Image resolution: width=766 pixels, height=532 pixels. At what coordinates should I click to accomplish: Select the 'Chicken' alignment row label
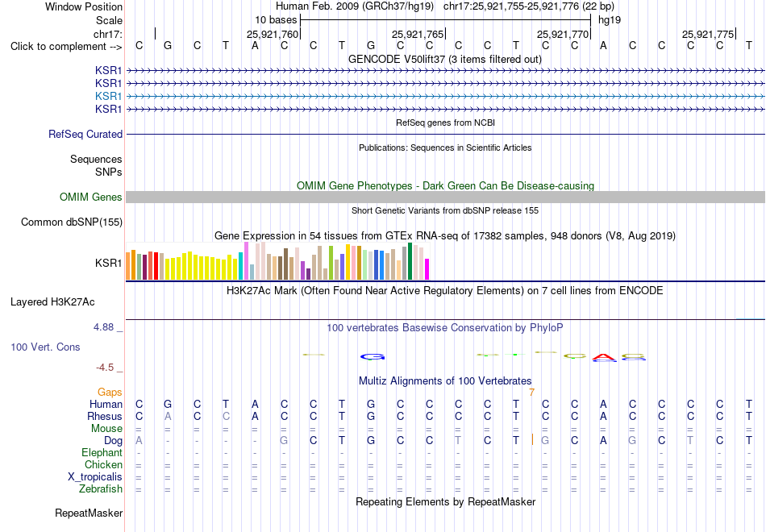(x=103, y=464)
